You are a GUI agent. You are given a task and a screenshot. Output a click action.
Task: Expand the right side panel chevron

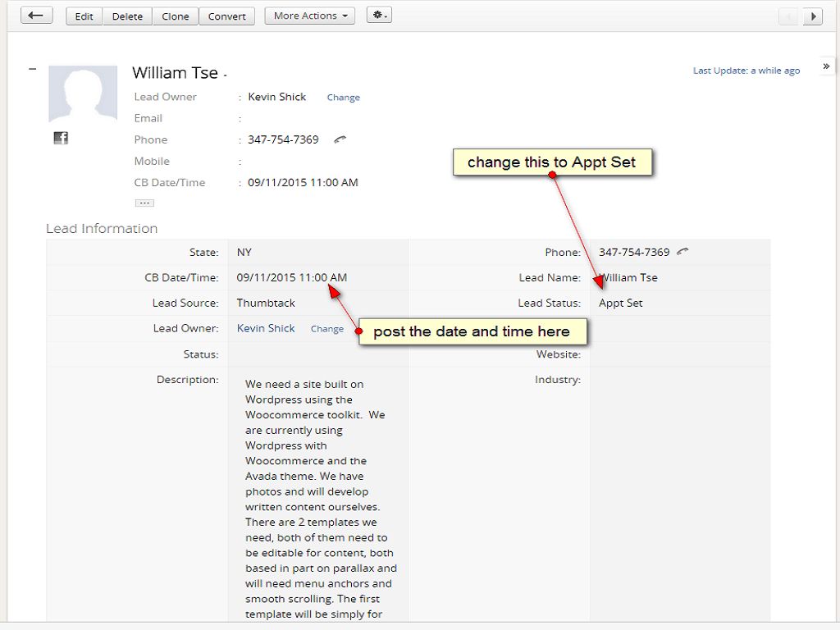[827, 66]
